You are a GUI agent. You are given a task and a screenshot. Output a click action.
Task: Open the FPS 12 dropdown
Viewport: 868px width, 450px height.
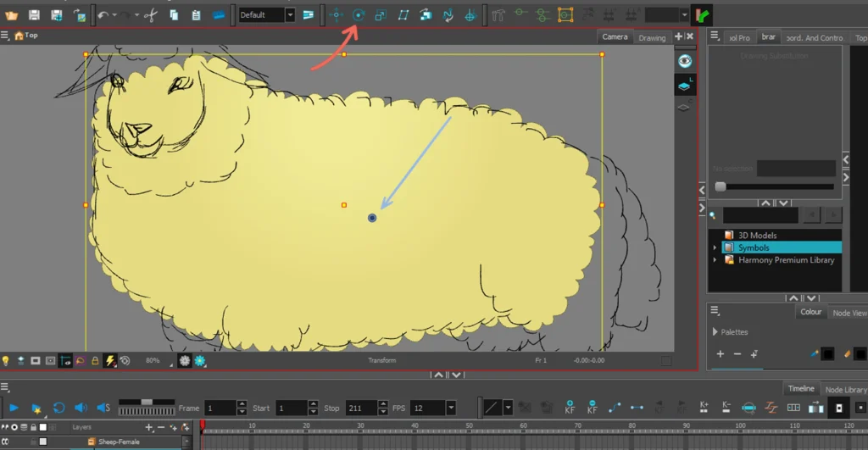click(451, 408)
